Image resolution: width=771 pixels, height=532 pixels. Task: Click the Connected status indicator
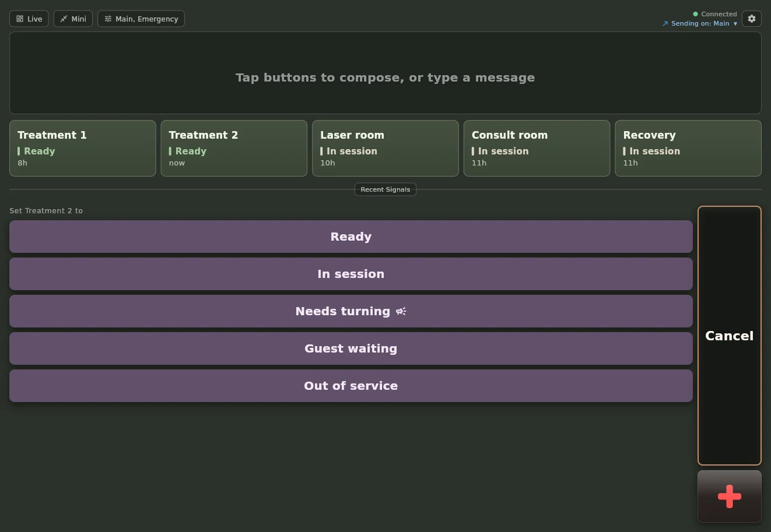715,14
